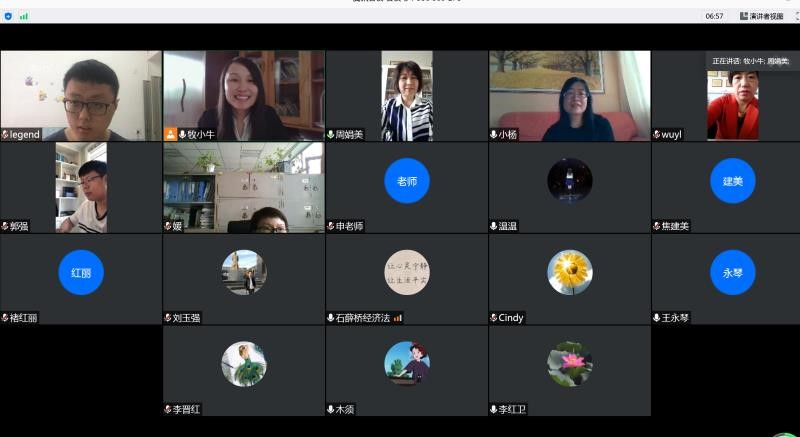This screenshot has width=800, height=437.
Task: Click the sunflower avatar of Cindy
Action: (570, 272)
